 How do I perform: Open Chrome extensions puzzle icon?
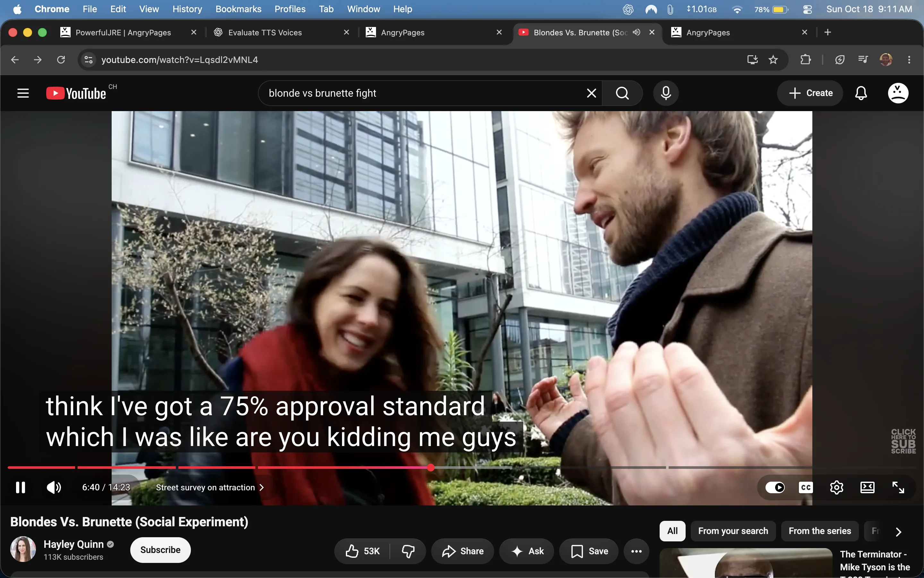pos(805,60)
